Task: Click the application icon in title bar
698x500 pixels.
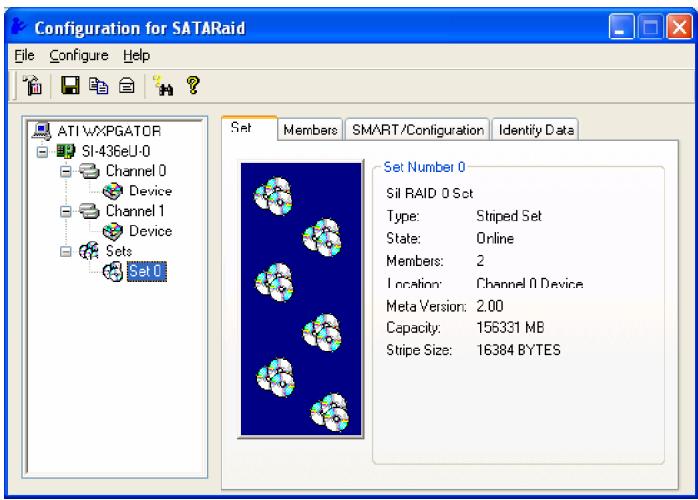Action: pos(18,26)
